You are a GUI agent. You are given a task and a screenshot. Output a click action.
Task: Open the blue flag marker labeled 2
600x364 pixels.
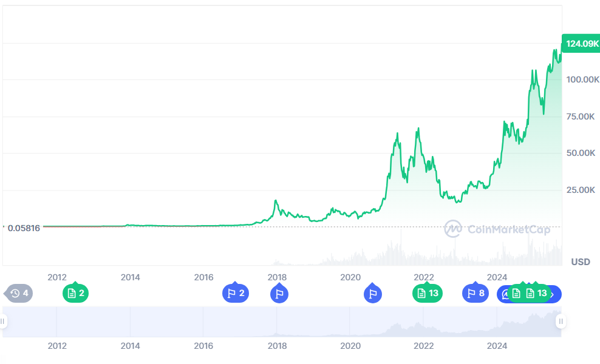click(236, 294)
